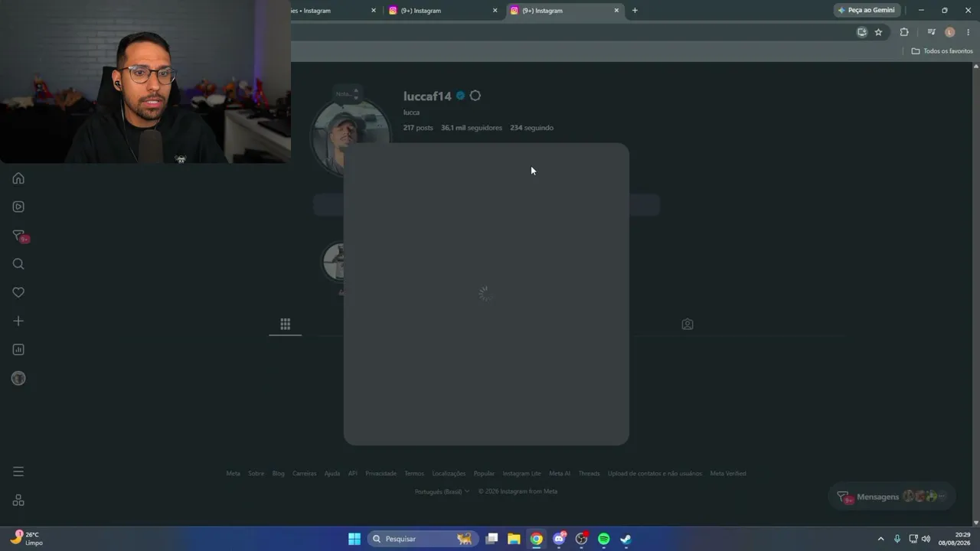The image size is (980, 551).
Task: Select the rightmost active Instagram tab
Action: click(565, 11)
